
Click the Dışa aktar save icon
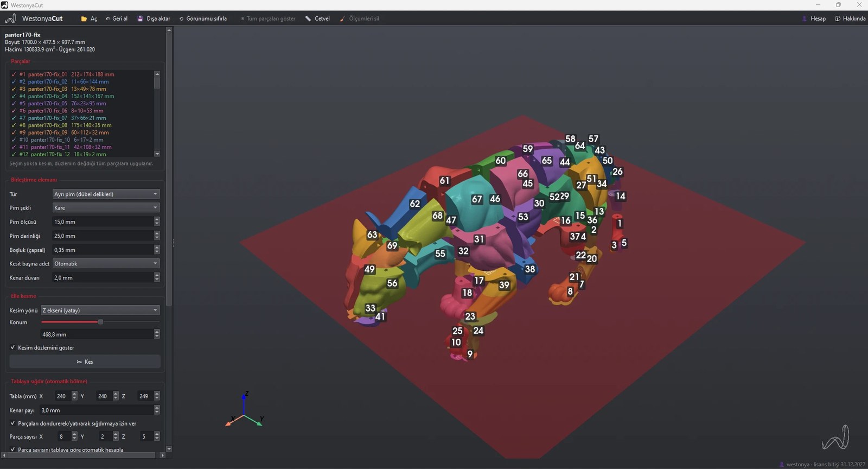point(140,18)
